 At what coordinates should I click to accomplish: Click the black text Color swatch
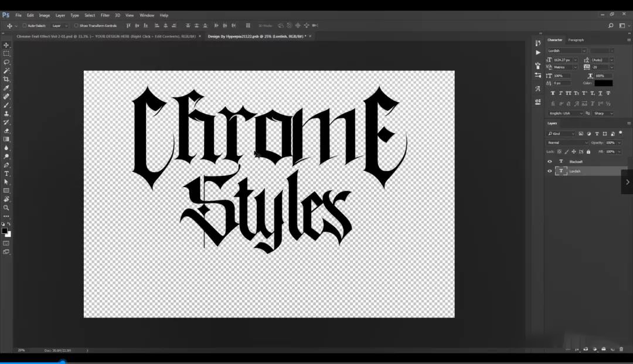tap(603, 83)
